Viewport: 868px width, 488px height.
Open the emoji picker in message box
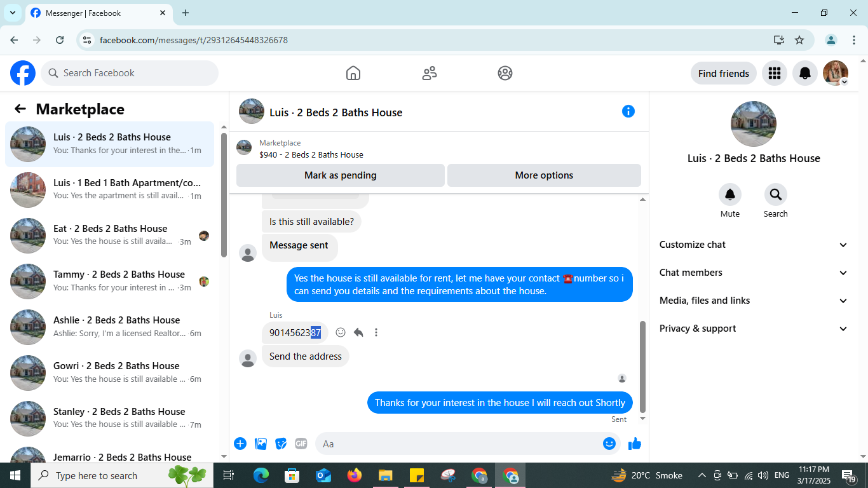coord(609,444)
